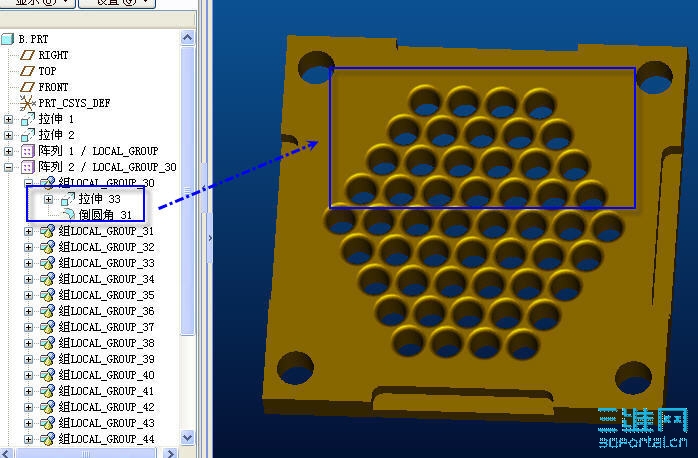The width and height of the screenshot is (698, 458).
Task: Expand the 组LOCAL_GROUP_43 plus box
Action: pyautogui.click(x=28, y=423)
